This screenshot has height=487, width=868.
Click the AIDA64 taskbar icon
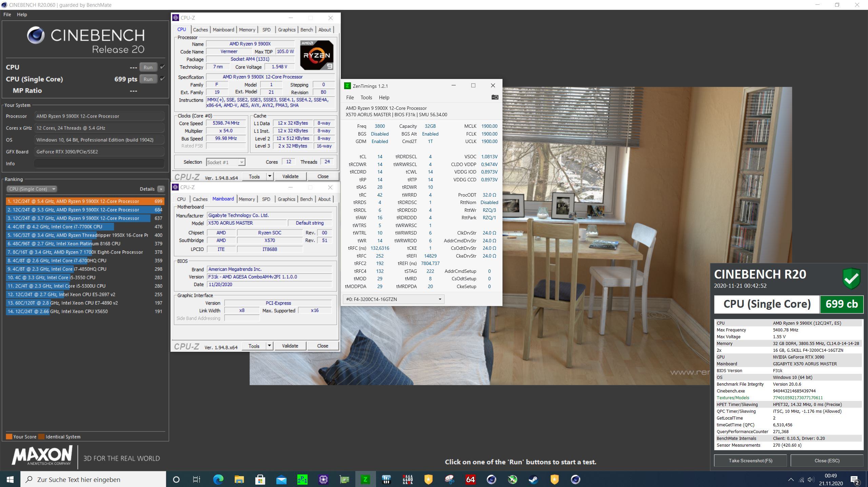470,479
